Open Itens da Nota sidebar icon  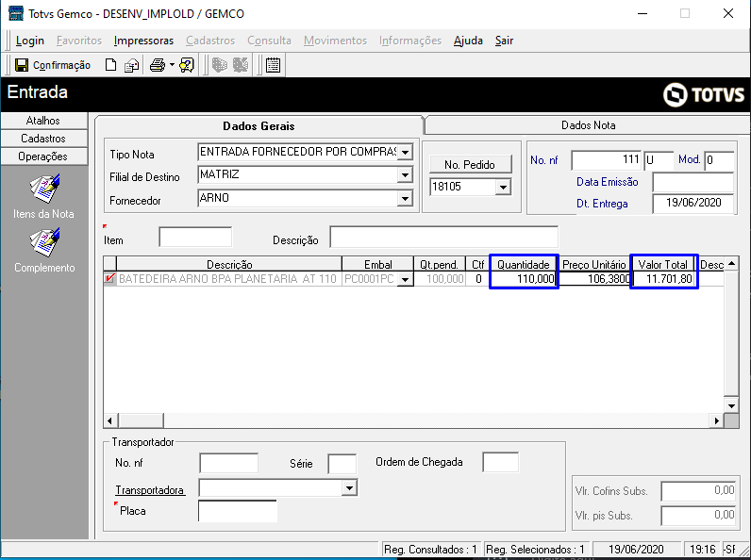44,189
